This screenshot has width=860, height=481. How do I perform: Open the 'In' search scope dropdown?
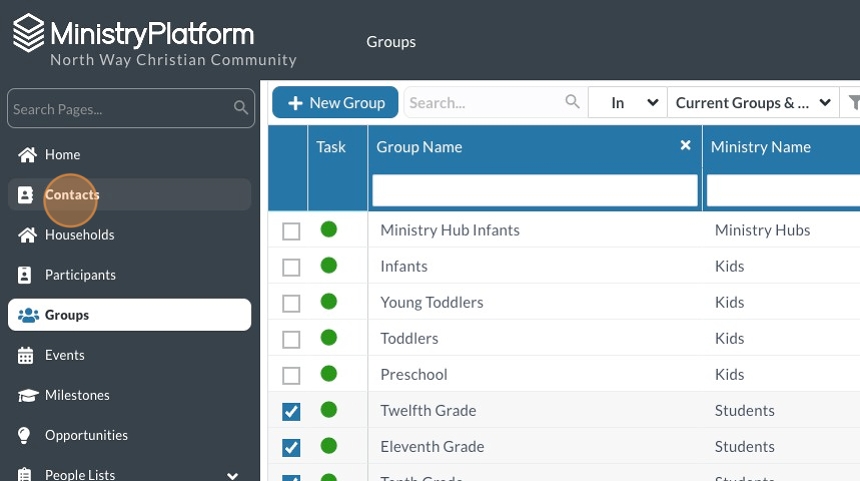(x=627, y=102)
